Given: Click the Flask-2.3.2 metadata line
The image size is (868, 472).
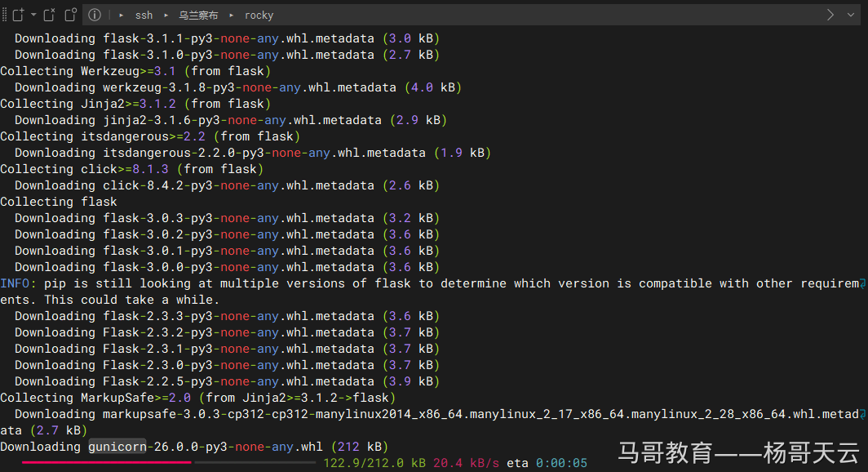Looking at the screenshot, I should [227, 332].
